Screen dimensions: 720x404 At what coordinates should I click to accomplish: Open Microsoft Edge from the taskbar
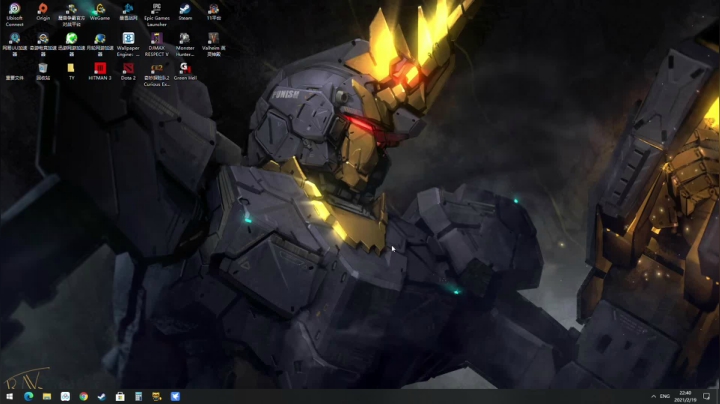pyautogui.click(x=28, y=396)
